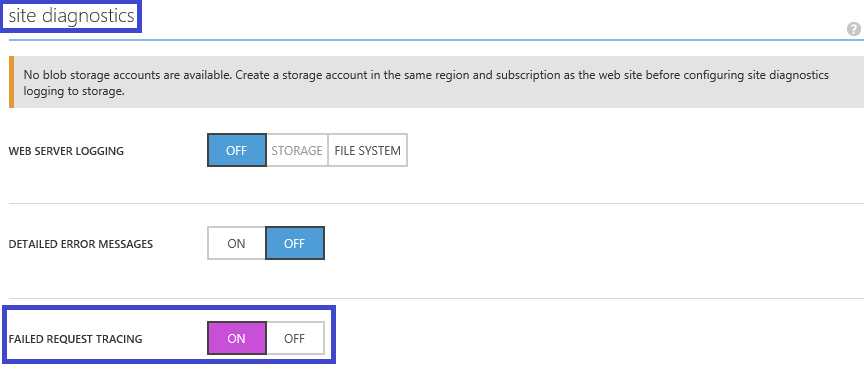864x383 pixels.
Task: Select STORAGE for web server logging
Action: [x=297, y=150]
